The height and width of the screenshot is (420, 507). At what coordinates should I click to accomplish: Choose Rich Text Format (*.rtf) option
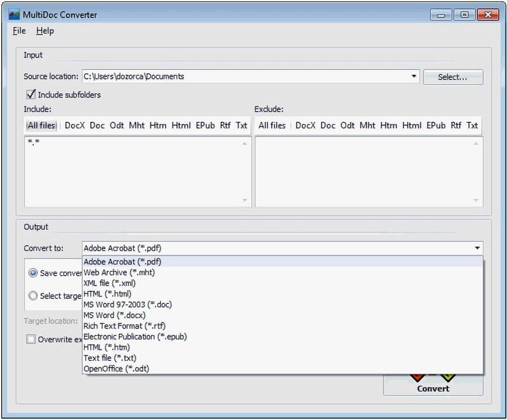(x=283, y=325)
